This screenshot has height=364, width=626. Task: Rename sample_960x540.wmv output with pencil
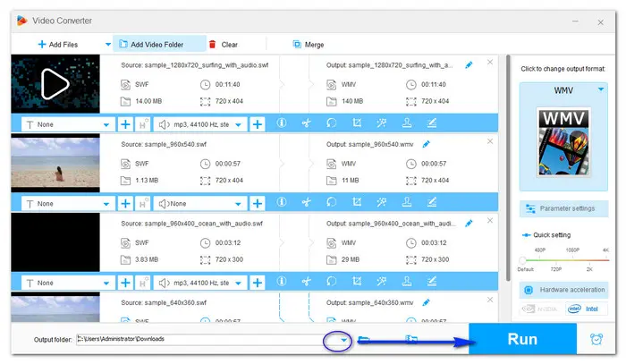pyautogui.click(x=426, y=144)
